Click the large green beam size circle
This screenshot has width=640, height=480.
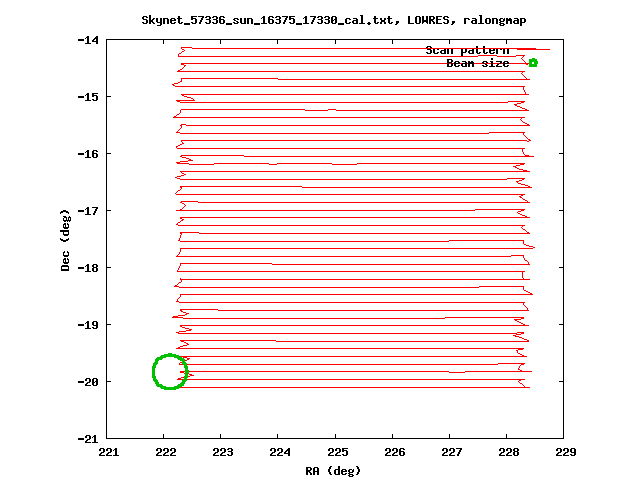(x=170, y=371)
